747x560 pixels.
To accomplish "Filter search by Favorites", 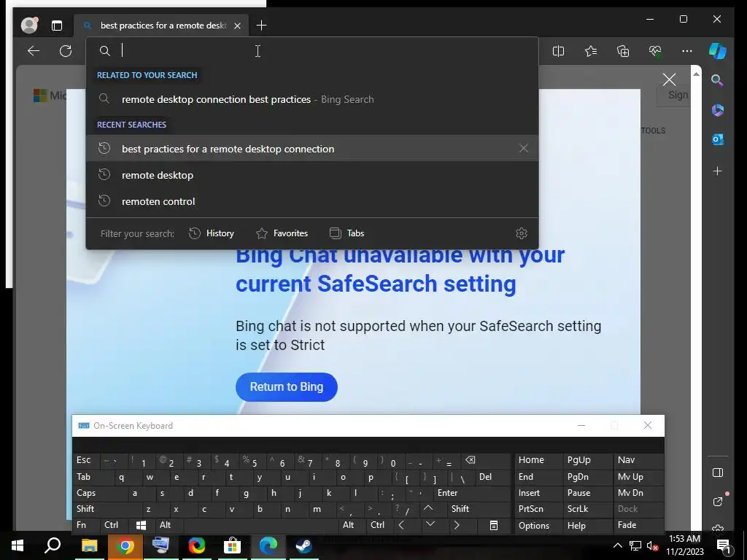I will [282, 233].
